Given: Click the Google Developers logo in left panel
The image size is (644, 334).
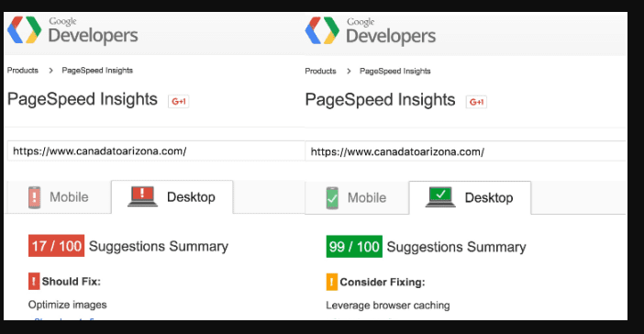Looking at the screenshot, I should click(x=72, y=30).
